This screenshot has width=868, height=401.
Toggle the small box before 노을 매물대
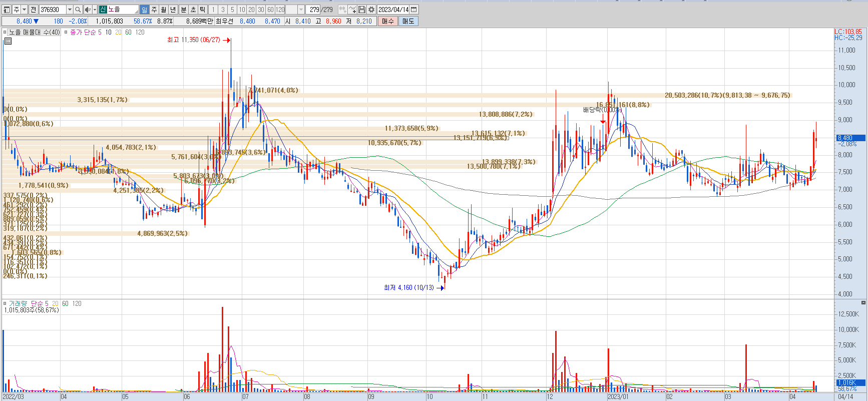click(x=5, y=32)
